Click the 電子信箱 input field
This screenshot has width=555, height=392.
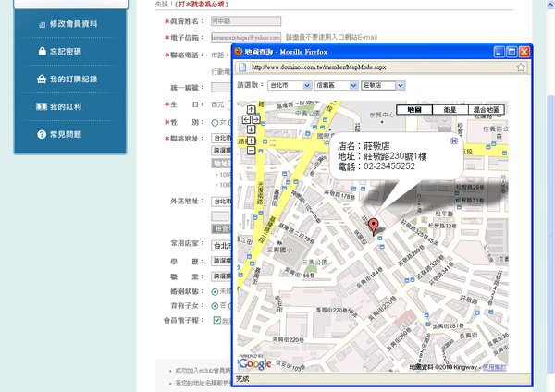click(x=246, y=37)
